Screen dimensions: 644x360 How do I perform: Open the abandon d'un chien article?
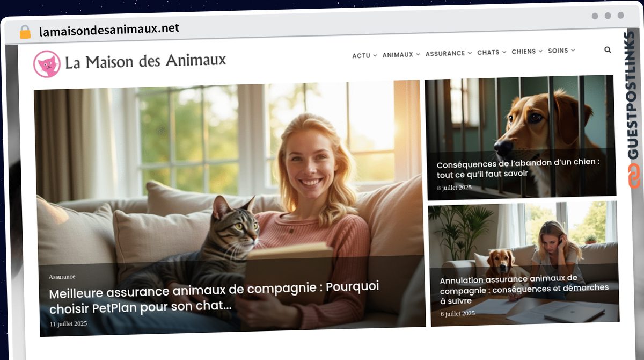pos(518,168)
